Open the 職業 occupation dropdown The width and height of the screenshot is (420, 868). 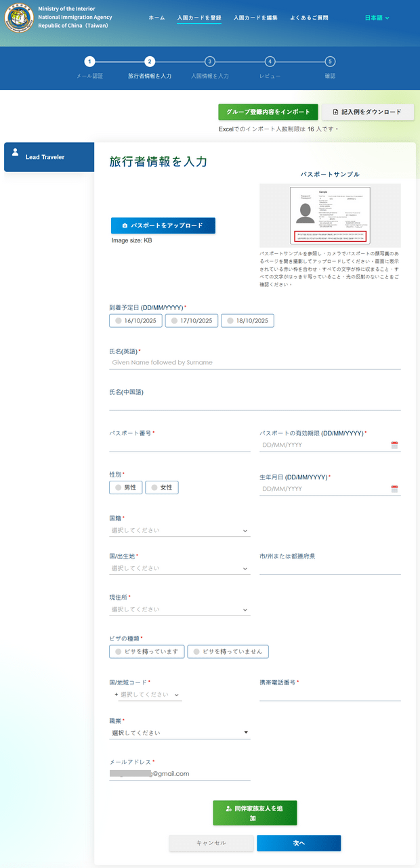180,733
